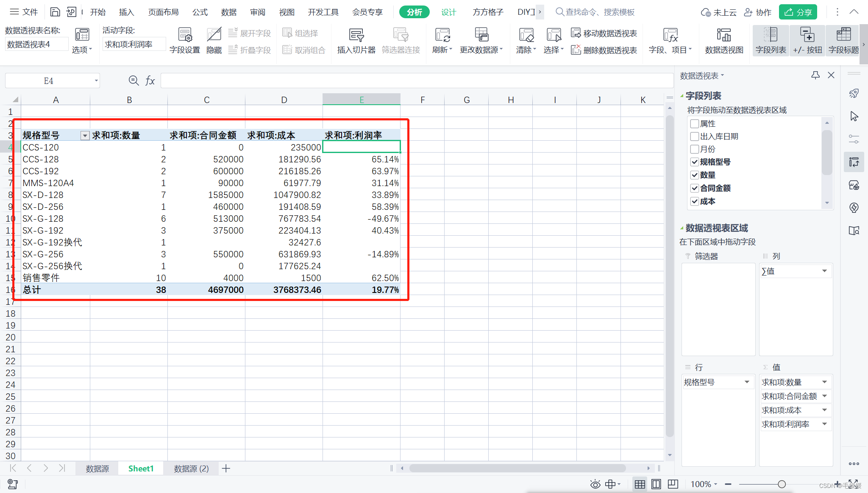The width and height of the screenshot is (868, 493).
Task: Click the 协作 collaborate button
Action: point(758,12)
